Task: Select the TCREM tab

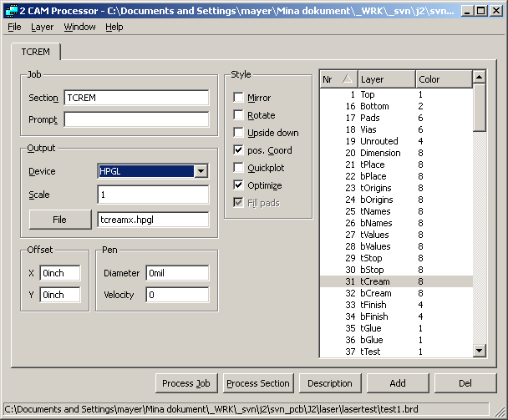Action: [x=36, y=52]
